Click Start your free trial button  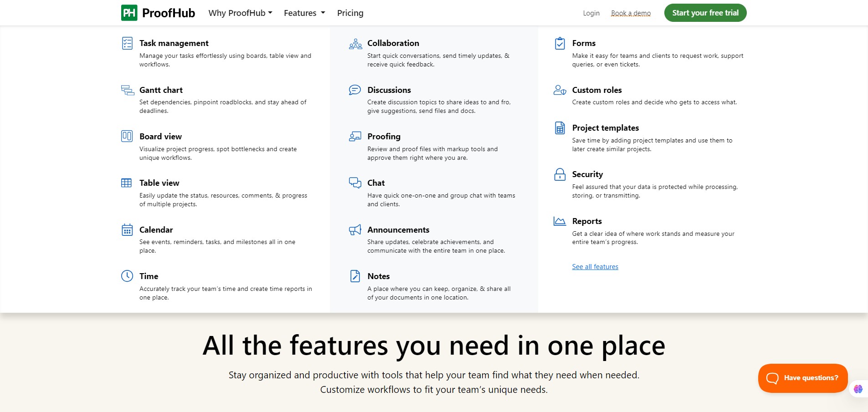coord(705,13)
